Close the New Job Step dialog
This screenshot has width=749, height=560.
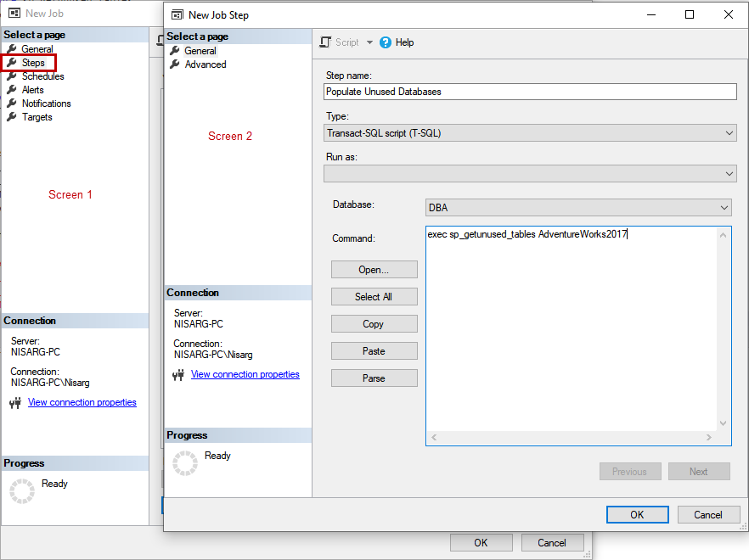(729, 14)
